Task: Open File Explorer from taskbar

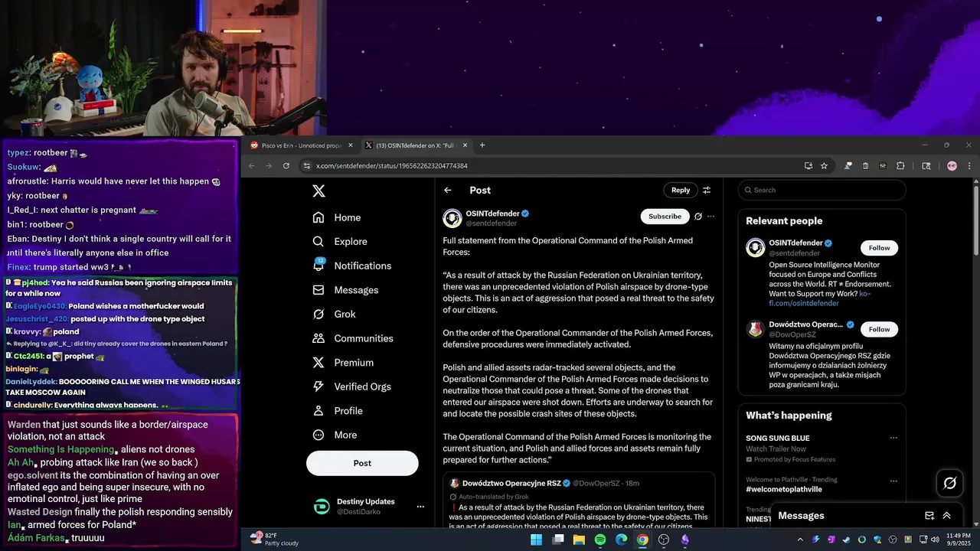Action: tap(579, 540)
